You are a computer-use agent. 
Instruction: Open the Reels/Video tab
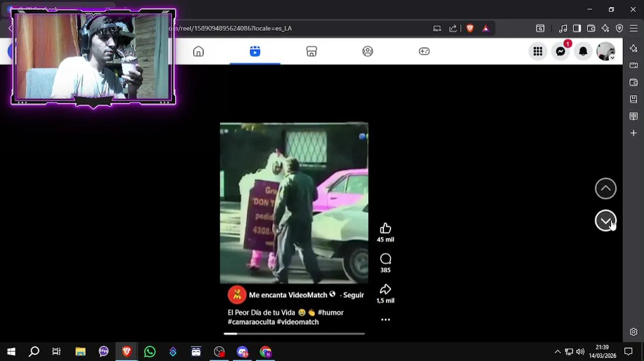255,51
